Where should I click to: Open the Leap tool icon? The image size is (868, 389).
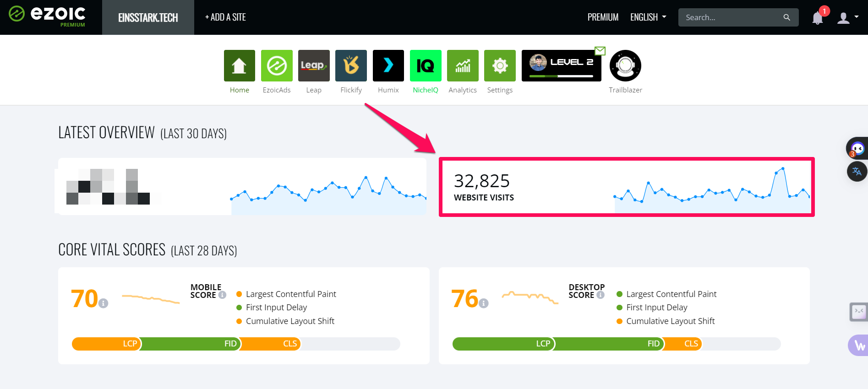(x=314, y=65)
